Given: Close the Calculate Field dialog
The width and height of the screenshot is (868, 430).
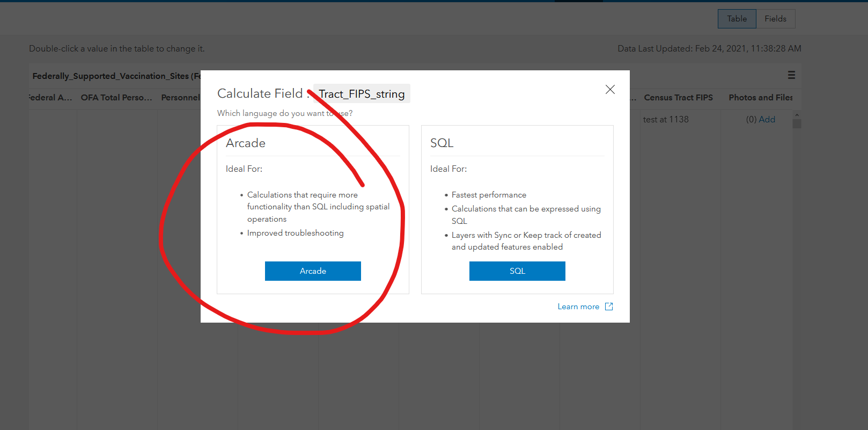Looking at the screenshot, I should click(x=610, y=90).
